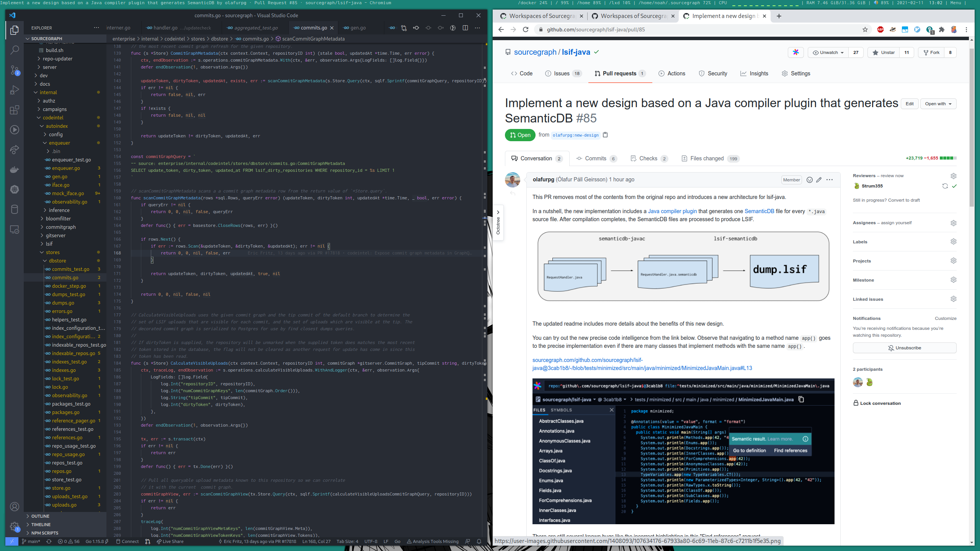Re-request review from Strum355 icon

945,186
